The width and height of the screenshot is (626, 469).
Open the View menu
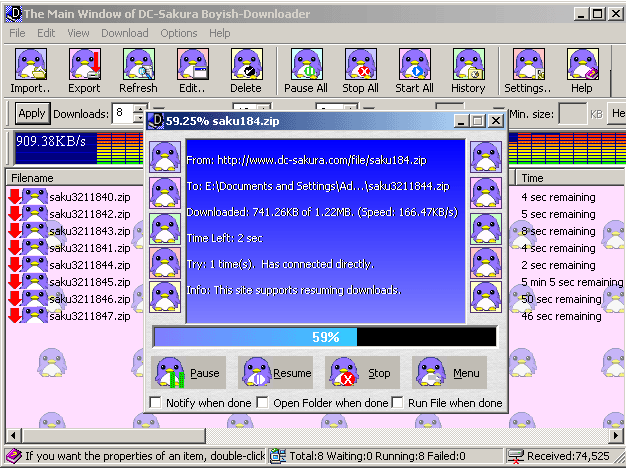coord(78,33)
